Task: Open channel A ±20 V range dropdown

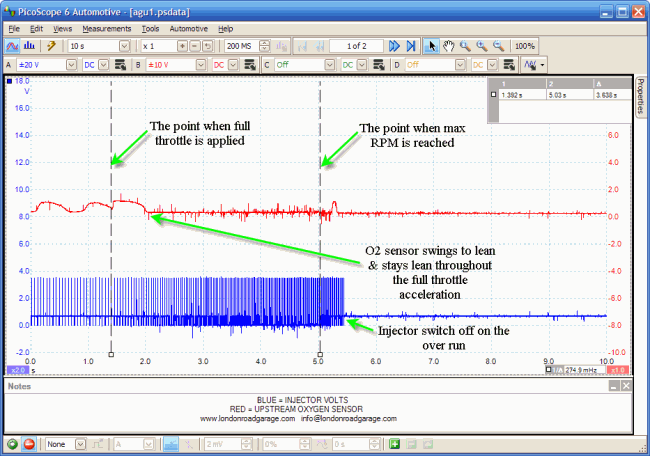Action: coord(70,64)
